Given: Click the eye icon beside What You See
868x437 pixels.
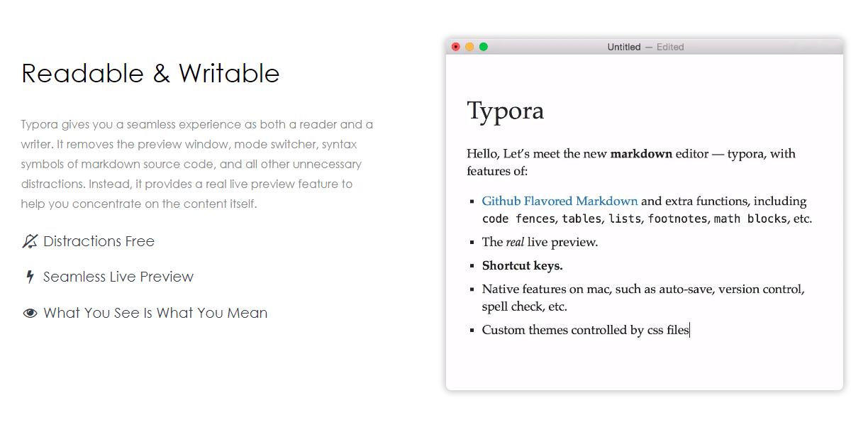Looking at the screenshot, I should click(x=30, y=314).
